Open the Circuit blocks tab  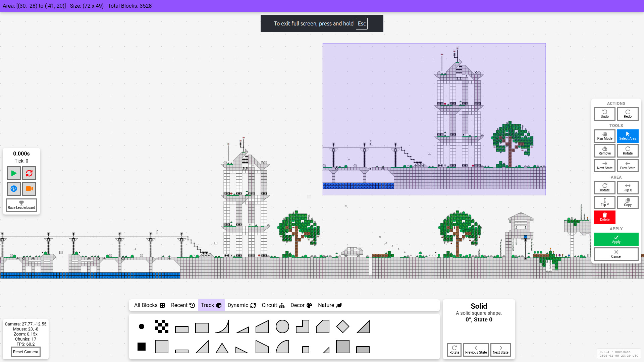[x=273, y=305]
